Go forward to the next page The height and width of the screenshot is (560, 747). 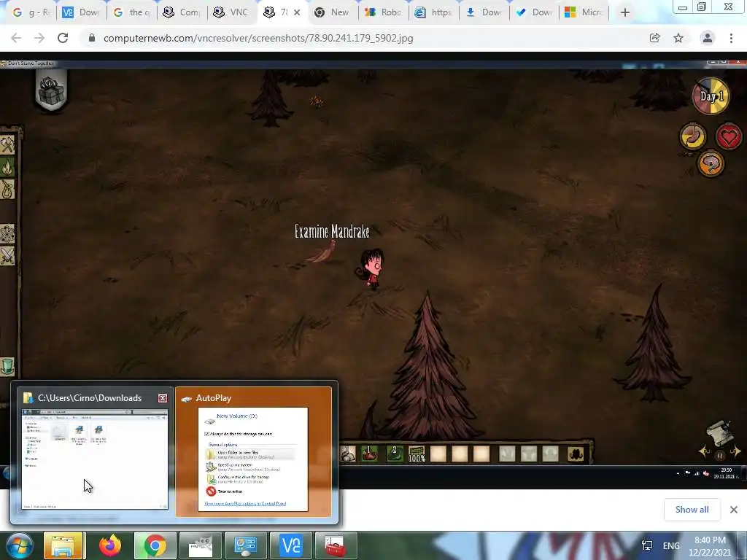pyautogui.click(x=39, y=38)
